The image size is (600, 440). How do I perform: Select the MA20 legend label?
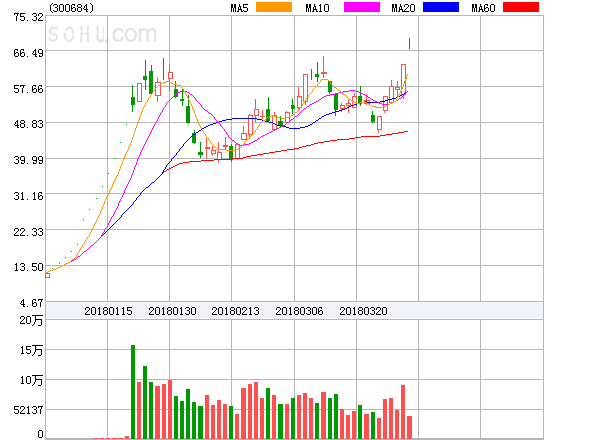403,8
